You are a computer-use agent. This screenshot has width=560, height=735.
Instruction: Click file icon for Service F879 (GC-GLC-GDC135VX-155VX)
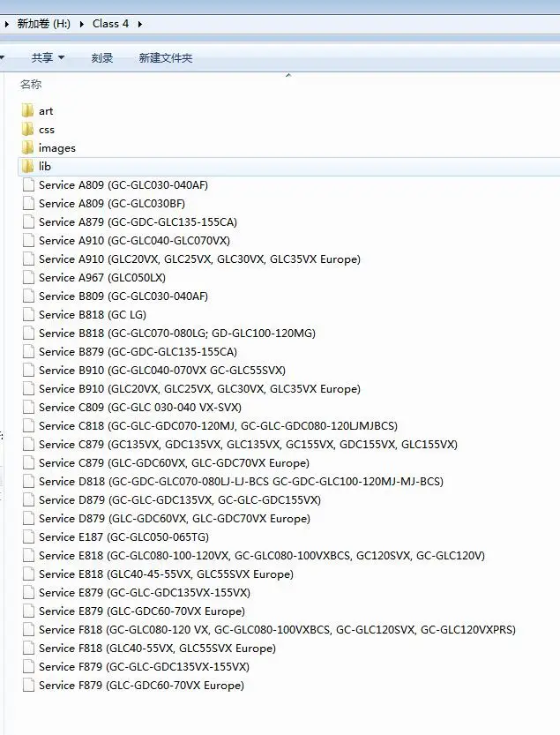tap(28, 666)
